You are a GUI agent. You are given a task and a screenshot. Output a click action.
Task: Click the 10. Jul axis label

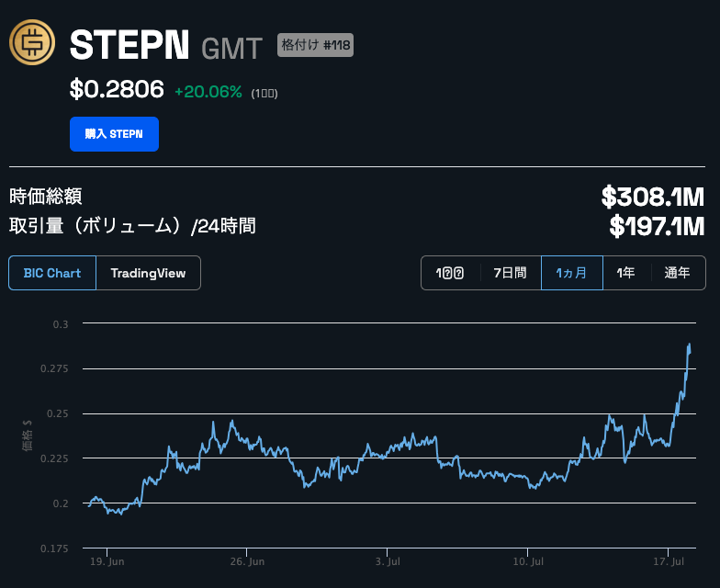[x=528, y=561]
